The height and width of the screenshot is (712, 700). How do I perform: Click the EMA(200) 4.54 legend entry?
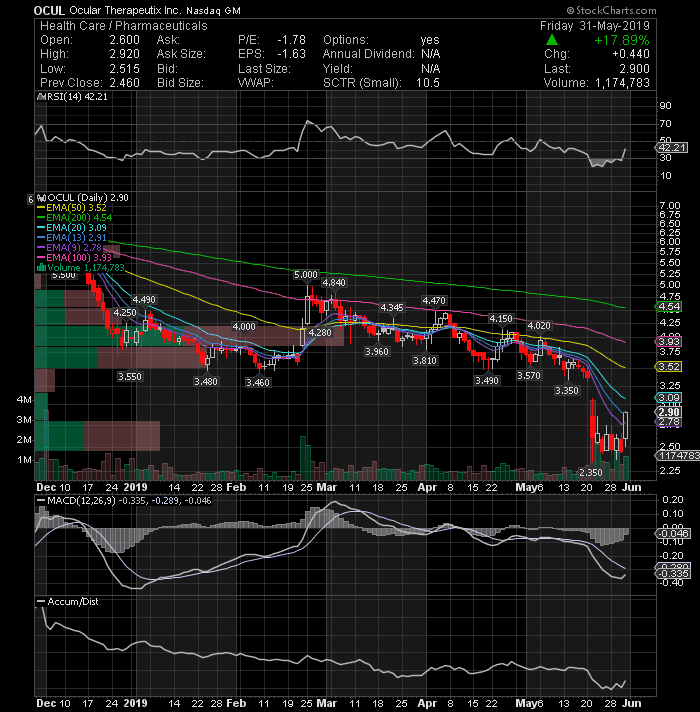coord(75,218)
